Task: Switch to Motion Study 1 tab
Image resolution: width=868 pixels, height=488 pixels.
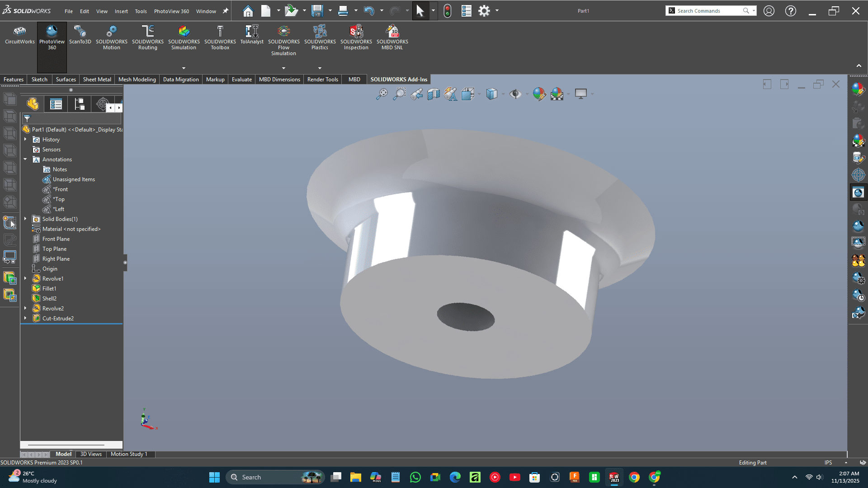Action: coord(129,454)
